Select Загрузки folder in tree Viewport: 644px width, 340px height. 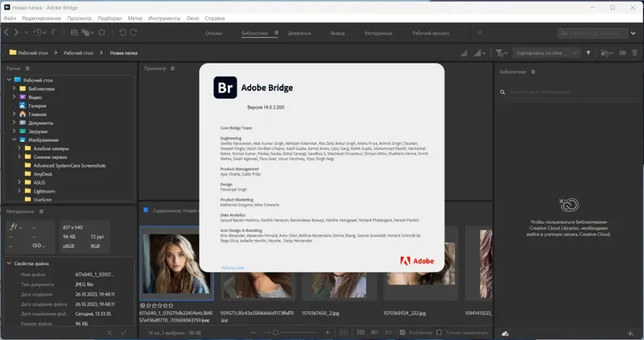click(38, 131)
